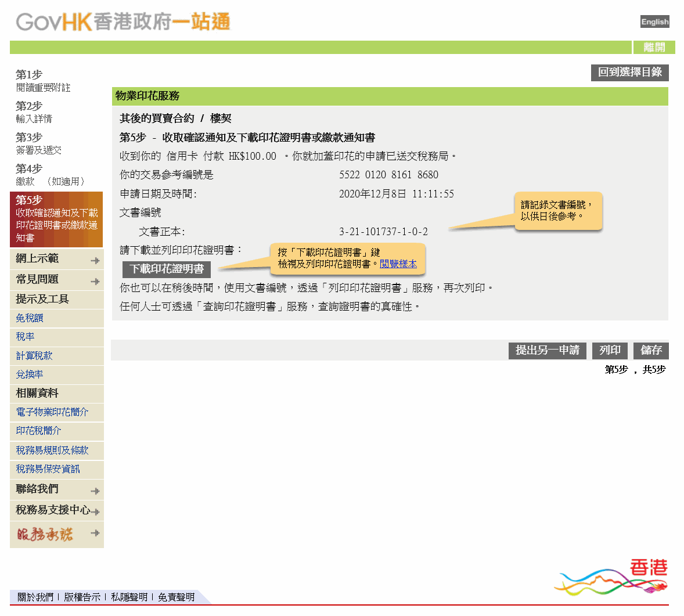Click the plus icon beside 網上示範
Screen dimensions: 684x616
tap(95, 260)
